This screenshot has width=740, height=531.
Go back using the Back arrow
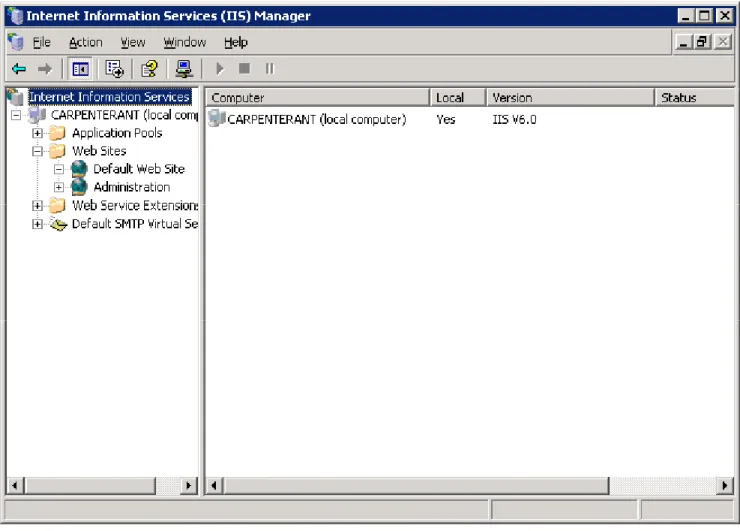19,69
